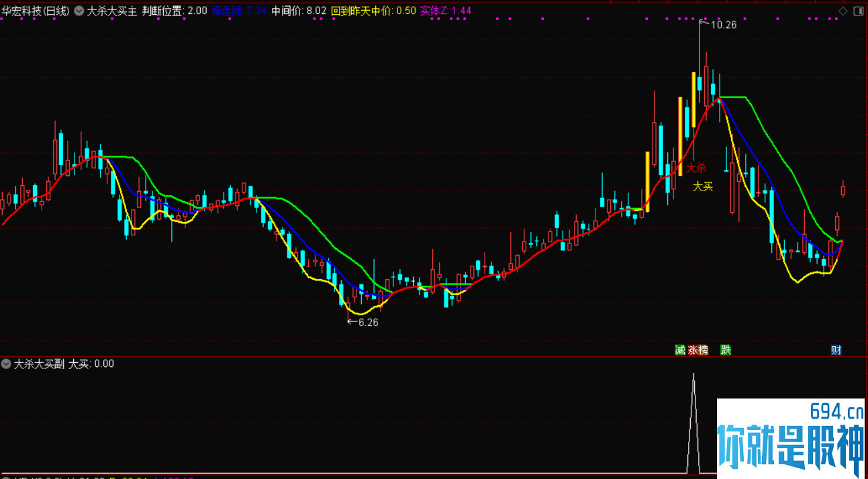Click the 大杀大买主 indicator name
Viewport: 868px width, 479px height.
tap(111, 11)
